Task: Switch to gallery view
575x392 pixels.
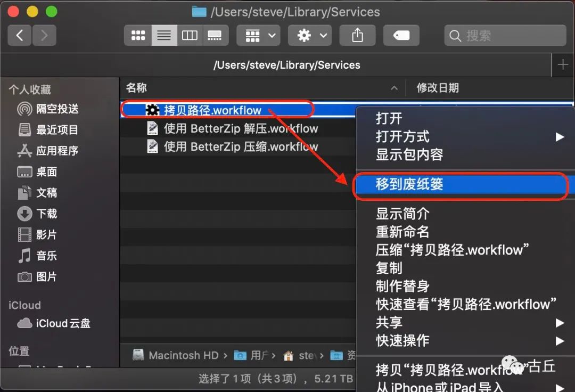Action: coord(215,35)
